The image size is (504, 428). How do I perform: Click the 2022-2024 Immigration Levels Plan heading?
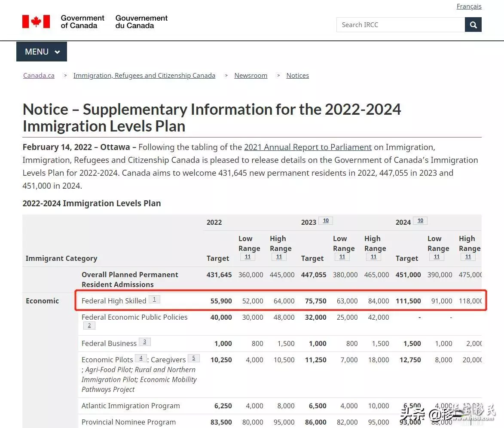[92, 203]
